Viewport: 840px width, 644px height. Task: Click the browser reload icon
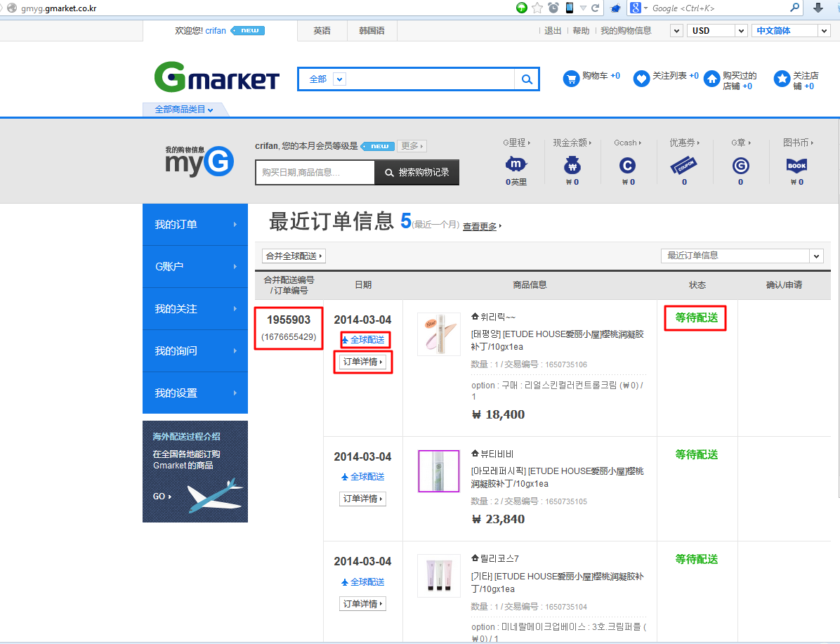point(595,8)
